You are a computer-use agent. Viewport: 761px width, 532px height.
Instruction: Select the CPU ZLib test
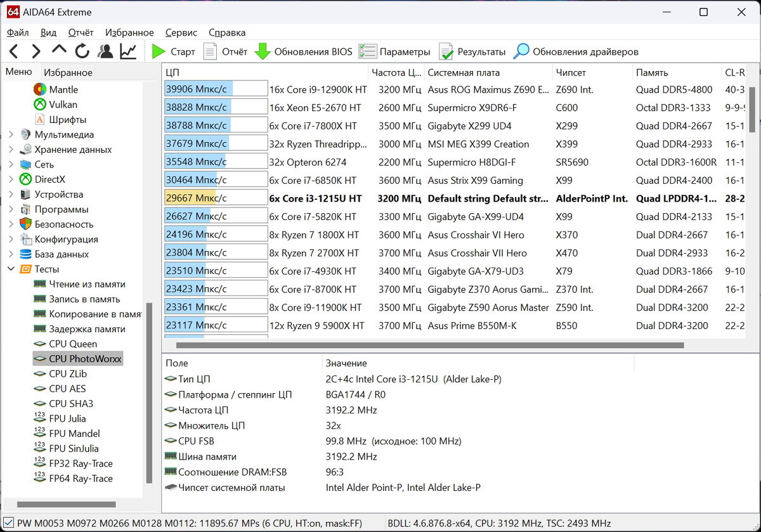tap(60, 373)
